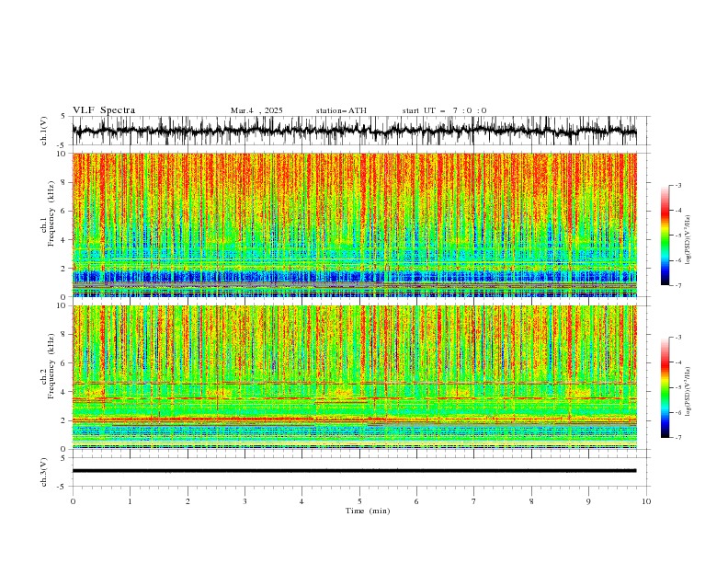
Task: Select the date text "Mar.4 , 2025"
Action: (x=256, y=110)
